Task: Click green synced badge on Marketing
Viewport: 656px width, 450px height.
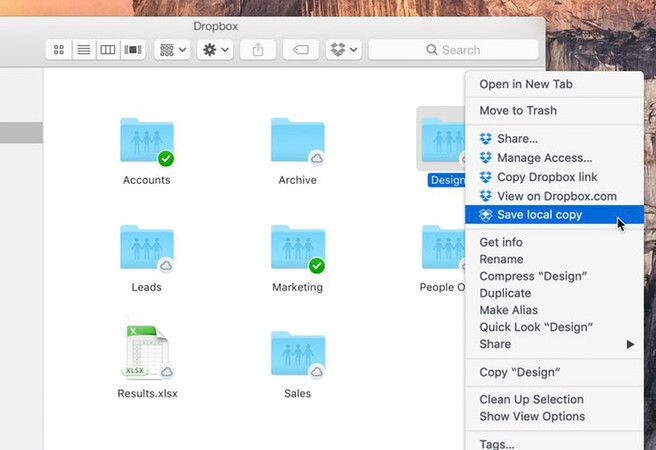Action: pyautogui.click(x=317, y=266)
